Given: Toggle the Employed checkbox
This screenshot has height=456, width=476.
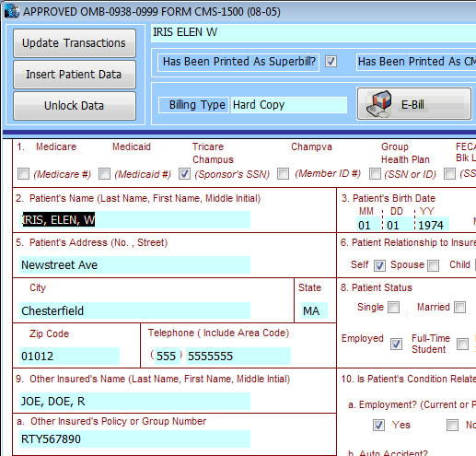Looking at the screenshot, I should click(396, 344).
